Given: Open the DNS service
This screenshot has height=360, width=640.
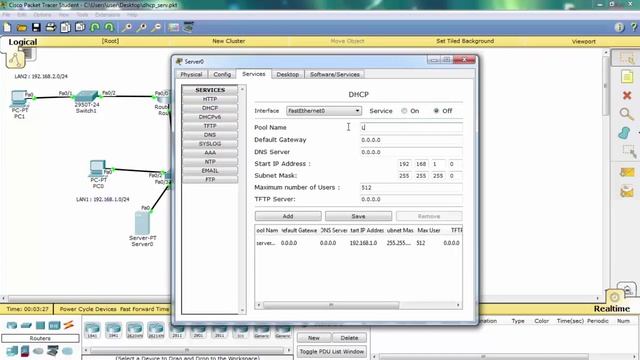Looking at the screenshot, I should pyautogui.click(x=210, y=135).
